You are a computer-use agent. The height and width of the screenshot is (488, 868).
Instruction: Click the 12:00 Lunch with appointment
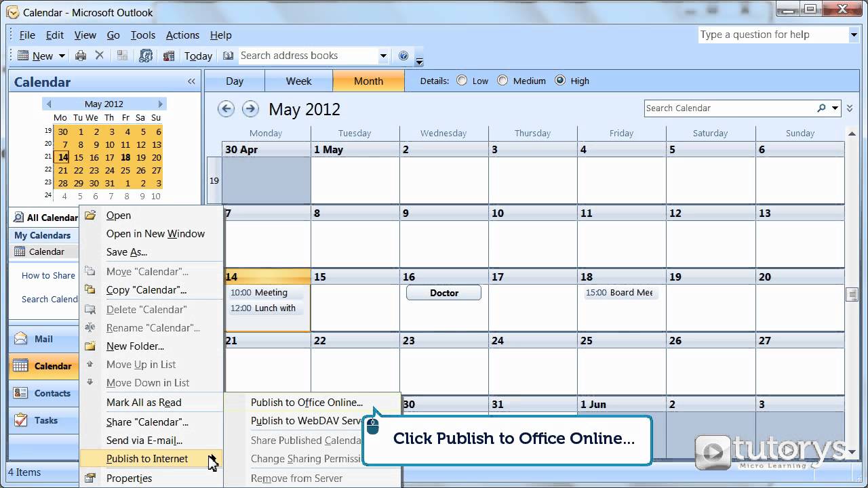click(x=267, y=308)
